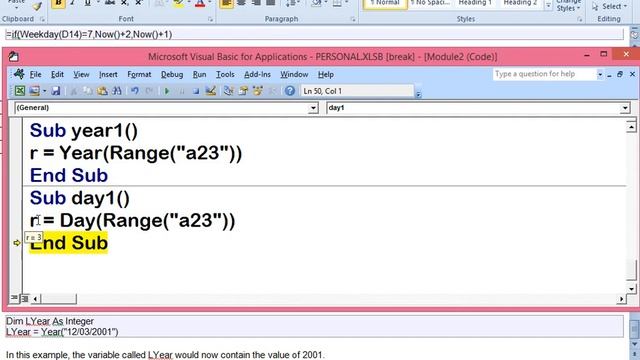Expand the help question box dropdown arrow
Image resolution: width=640 pixels, height=360 pixels.
[600, 74]
